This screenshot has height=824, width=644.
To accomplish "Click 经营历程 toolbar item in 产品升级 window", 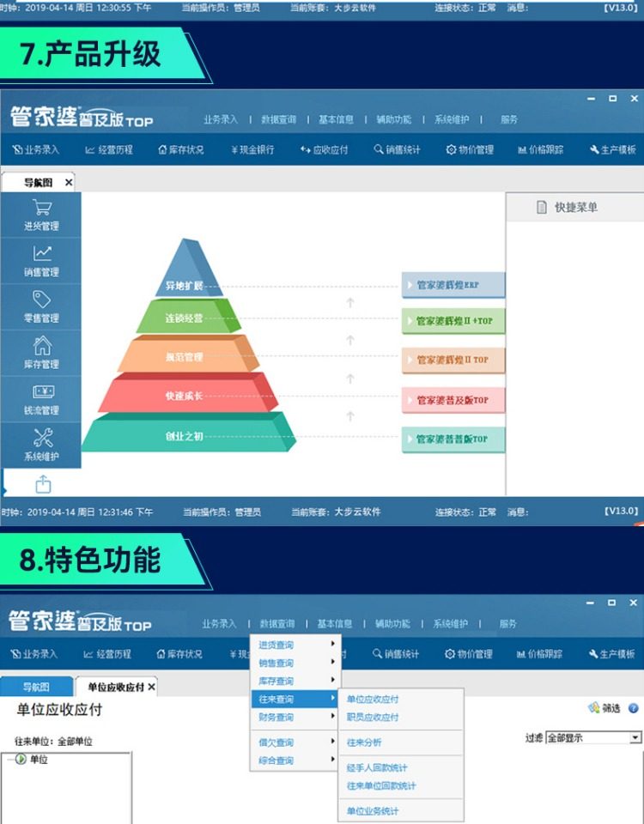I will [109, 149].
